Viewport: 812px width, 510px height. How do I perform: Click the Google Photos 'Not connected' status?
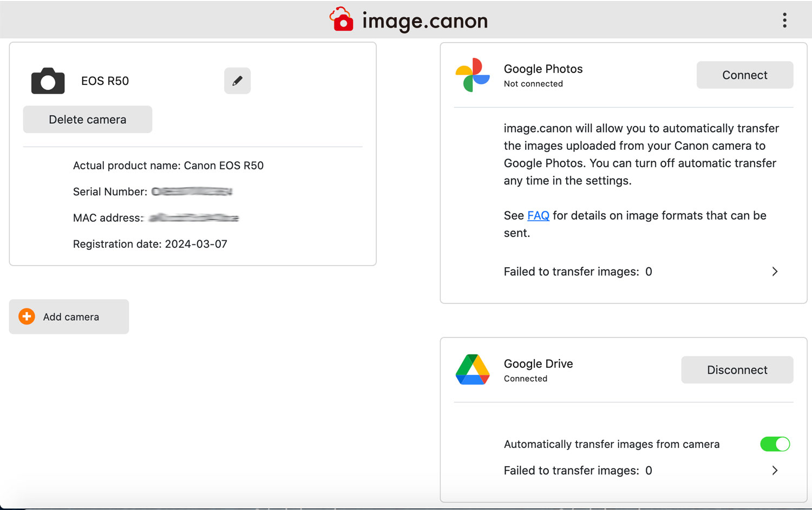(533, 84)
